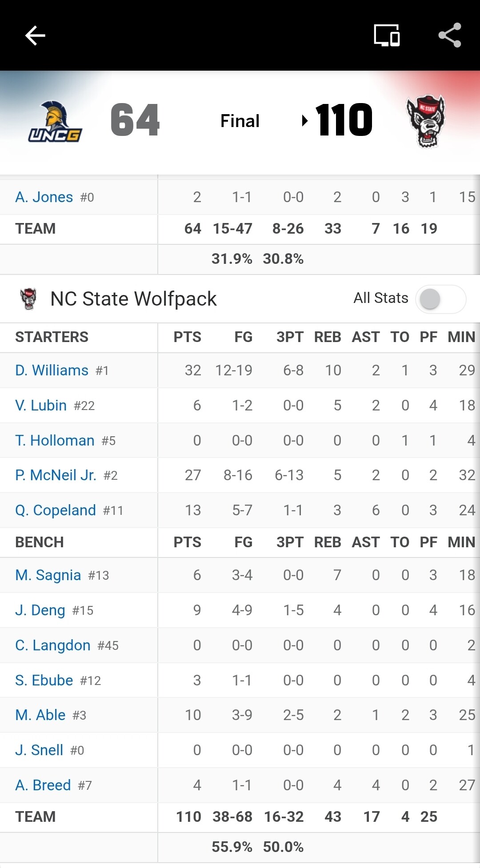Tap the small Wolfpack logo beside team name

coord(29,299)
